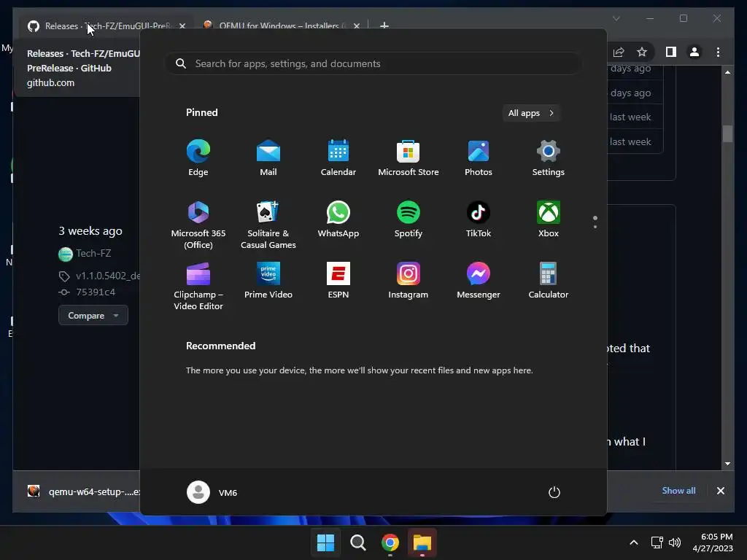Open network status tray icon
747x560 pixels.
[x=657, y=542]
